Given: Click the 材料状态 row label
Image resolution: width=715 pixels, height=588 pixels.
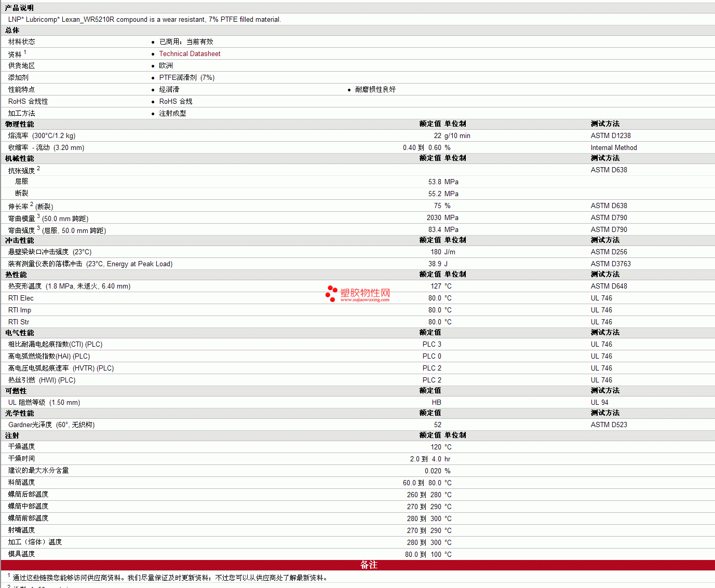Looking at the screenshot, I should click(21, 42).
